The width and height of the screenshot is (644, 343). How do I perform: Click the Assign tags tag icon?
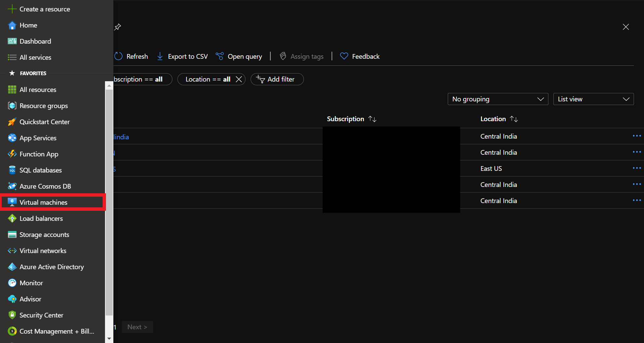[x=283, y=56]
